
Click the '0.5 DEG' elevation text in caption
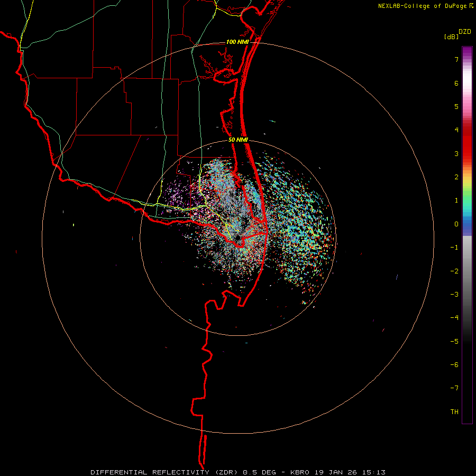[x=260, y=472]
